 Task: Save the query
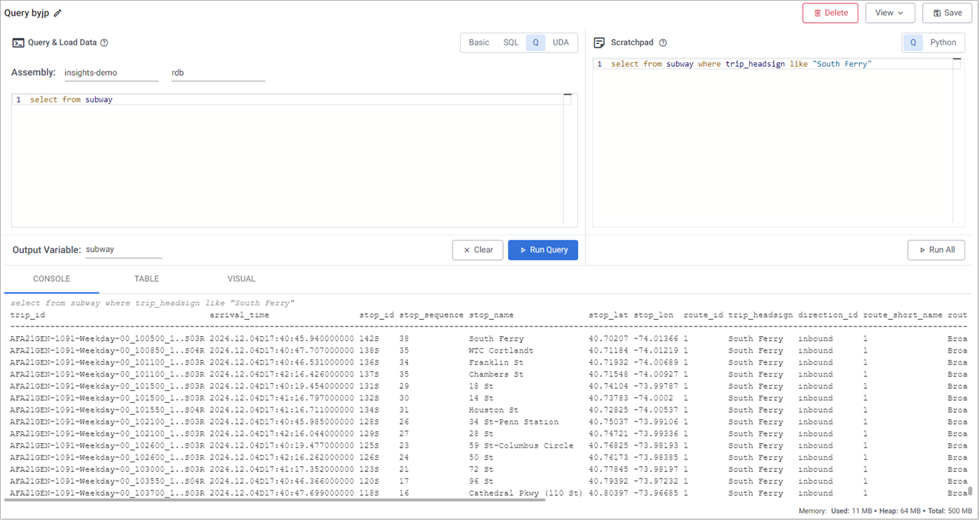(947, 13)
